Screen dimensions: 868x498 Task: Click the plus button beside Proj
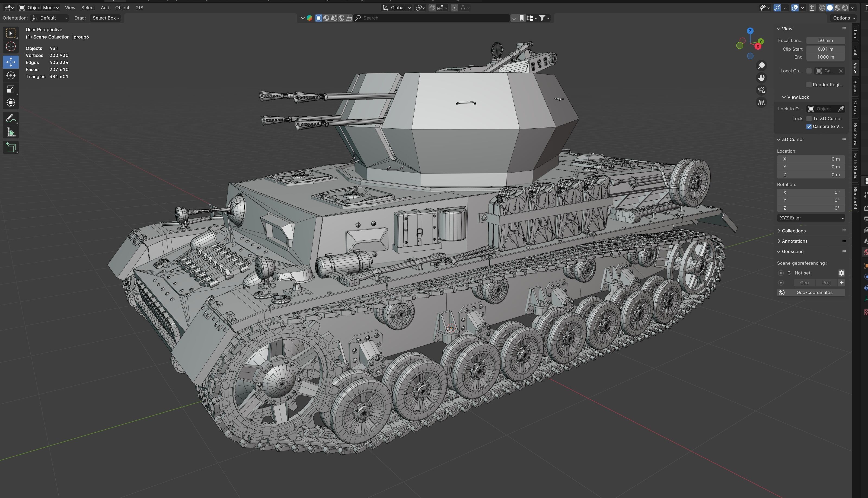tap(841, 283)
